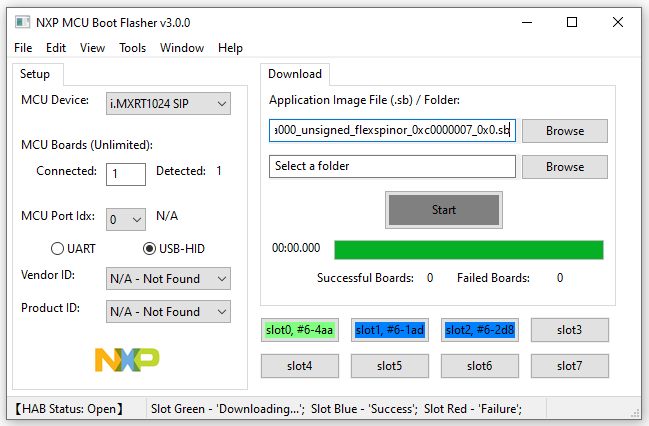Click the blue slot2 #6-2d8 button
649x426 pixels.
480,330
